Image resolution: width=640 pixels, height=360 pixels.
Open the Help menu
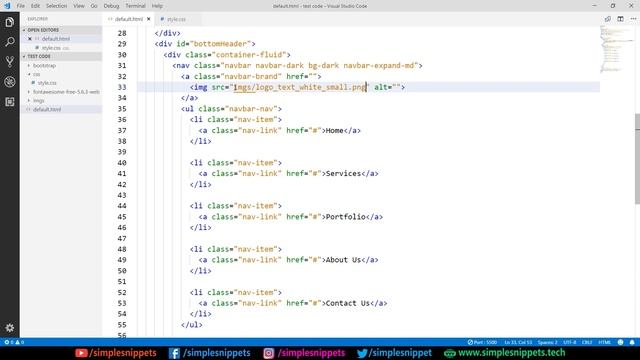[157, 6]
